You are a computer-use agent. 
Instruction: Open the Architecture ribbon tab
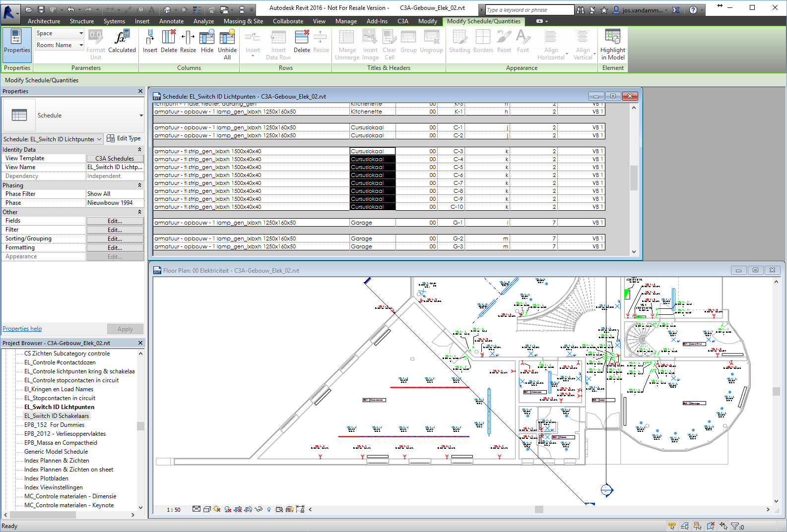click(44, 21)
